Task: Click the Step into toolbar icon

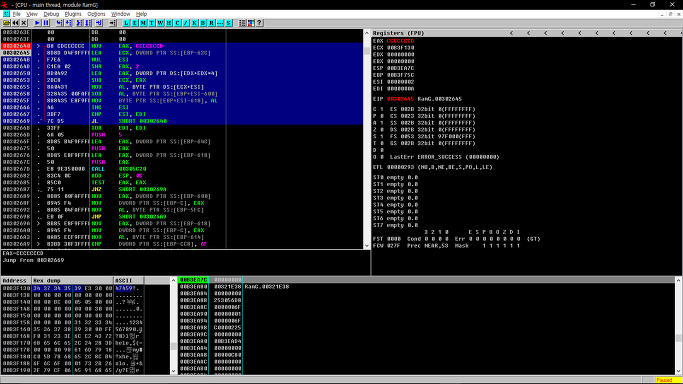Action: 60,23
